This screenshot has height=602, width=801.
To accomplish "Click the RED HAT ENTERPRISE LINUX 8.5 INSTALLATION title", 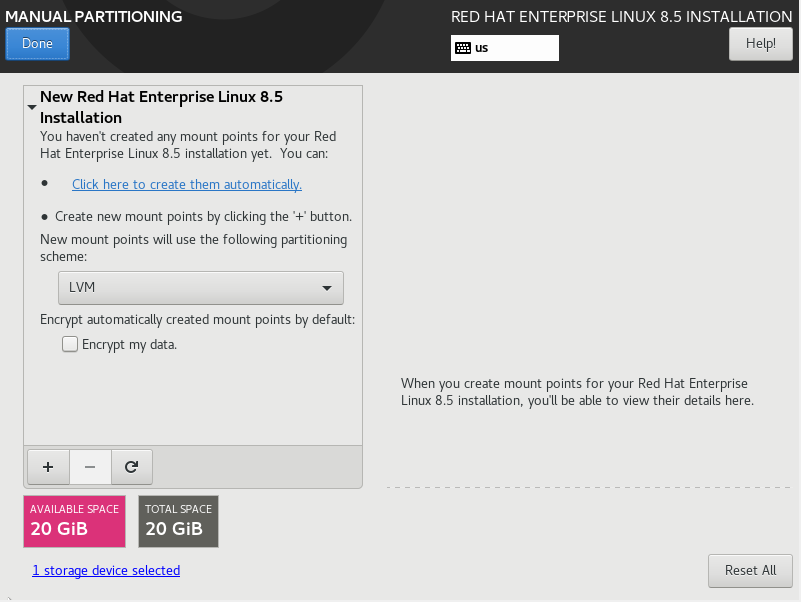I will [x=621, y=16].
